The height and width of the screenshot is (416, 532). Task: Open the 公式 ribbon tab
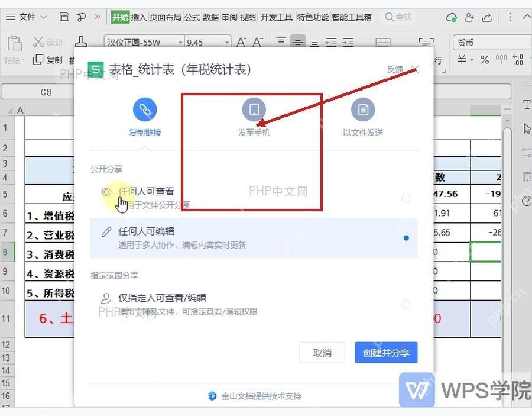pyautogui.click(x=192, y=17)
